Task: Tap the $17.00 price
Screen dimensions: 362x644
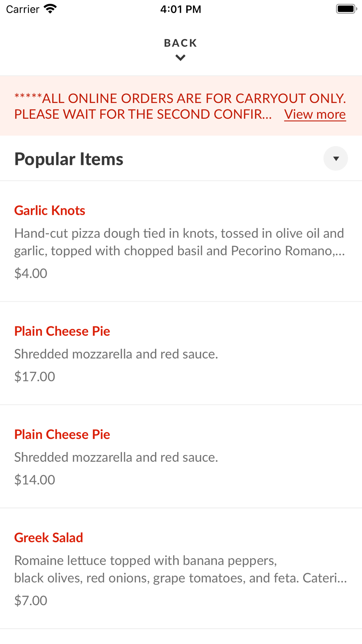Action: click(x=35, y=376)
